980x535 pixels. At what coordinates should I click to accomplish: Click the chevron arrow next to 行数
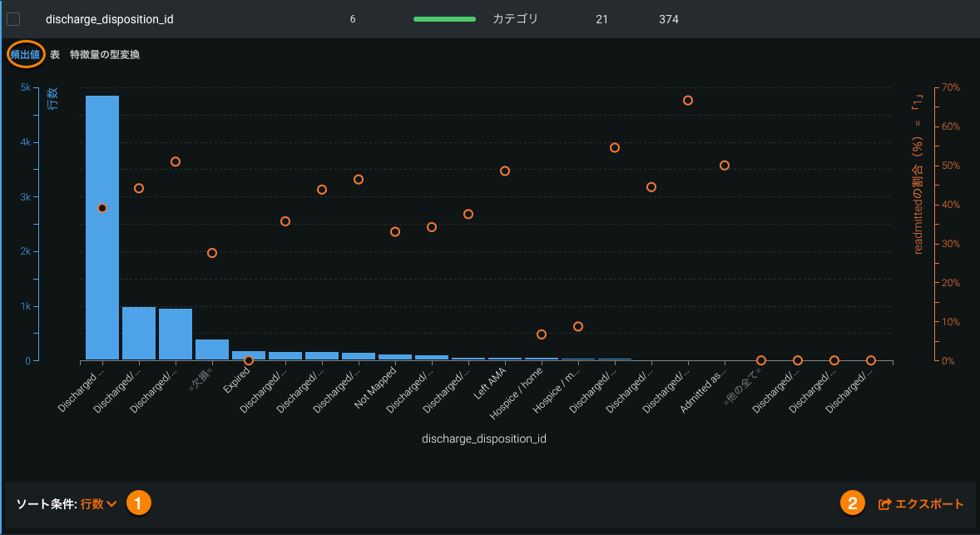[x=111, y=504]
